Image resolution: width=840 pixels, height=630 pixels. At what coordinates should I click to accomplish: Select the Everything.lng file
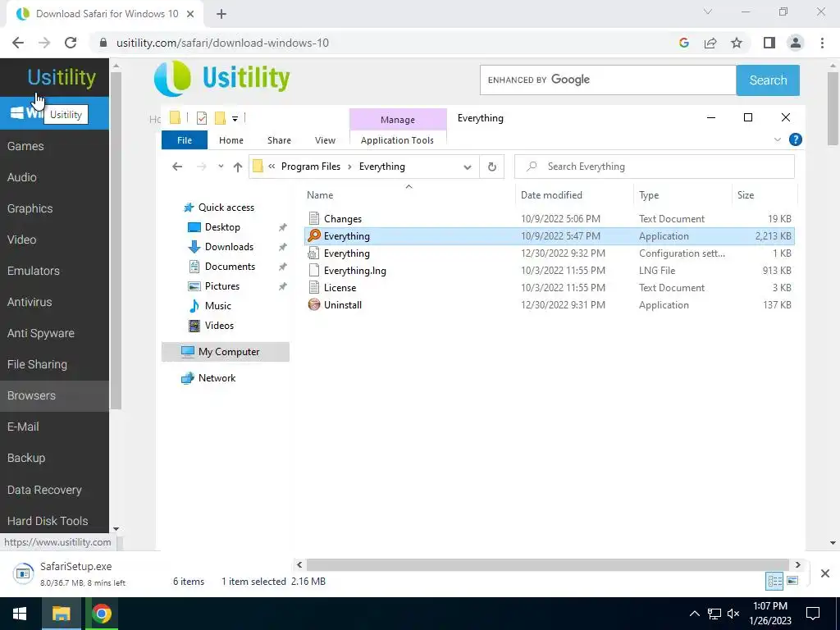click(354, 271)
